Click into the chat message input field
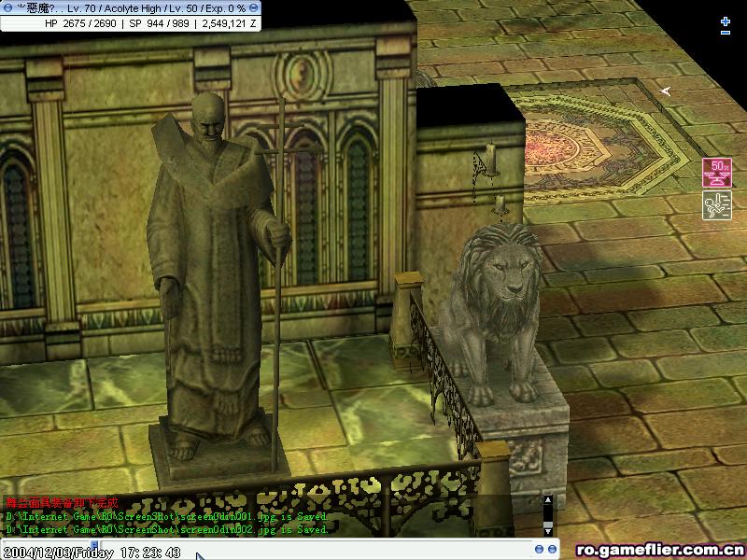Viewport: 747px width, 560px height. pyautogui.click(x=315, y=549)
